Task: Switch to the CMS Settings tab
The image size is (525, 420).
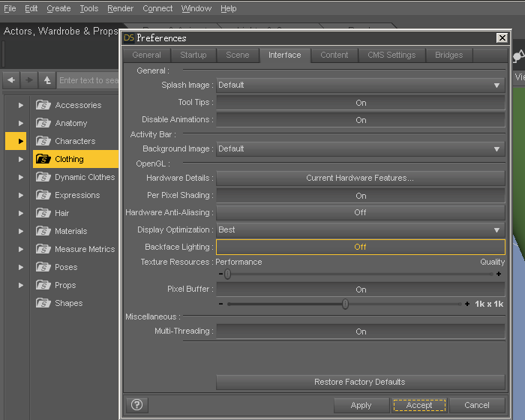Action: [x=391, y=55]
